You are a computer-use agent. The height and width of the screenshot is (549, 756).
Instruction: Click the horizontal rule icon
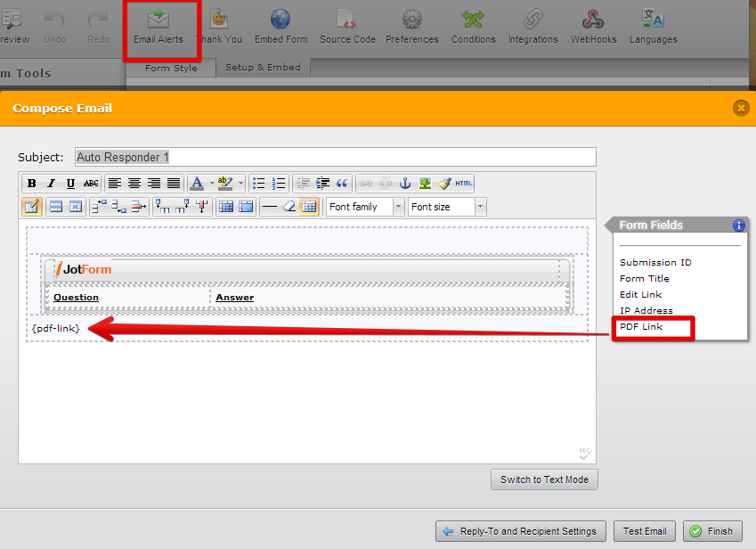(x=270, y=207)
